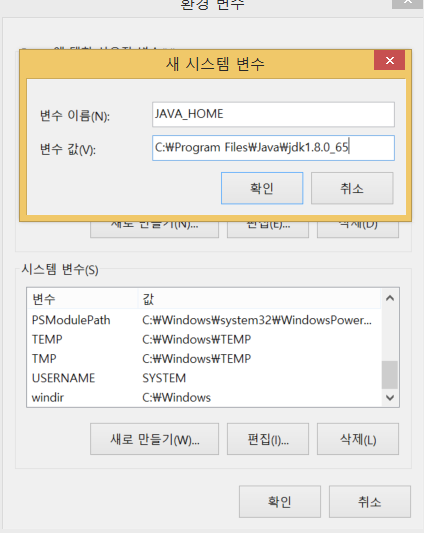Select the windir variable row
The height and width of the screenshot is (533, 424).
pyautogui.click(x=204, y=397)
